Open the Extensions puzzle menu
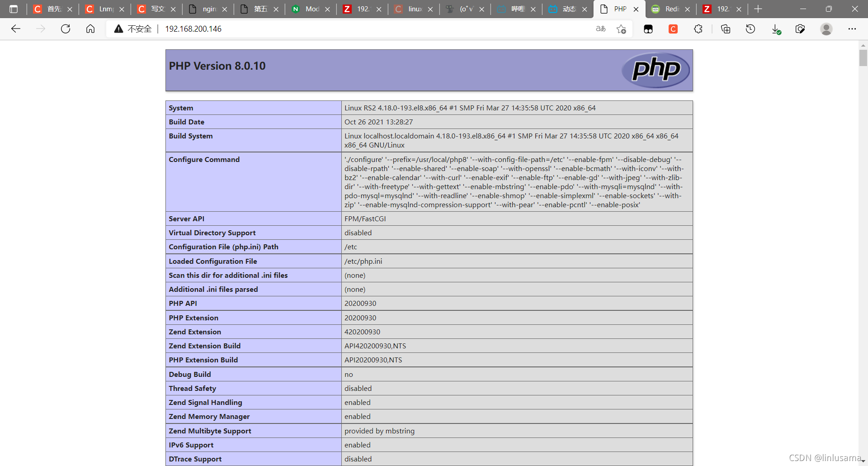The height and width of the screenshot is (466, 868). pos(698,29)
